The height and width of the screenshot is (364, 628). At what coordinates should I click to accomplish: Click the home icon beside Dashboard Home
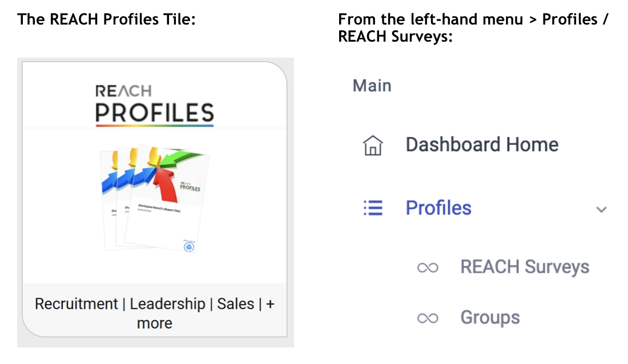[x=373, y=145]
